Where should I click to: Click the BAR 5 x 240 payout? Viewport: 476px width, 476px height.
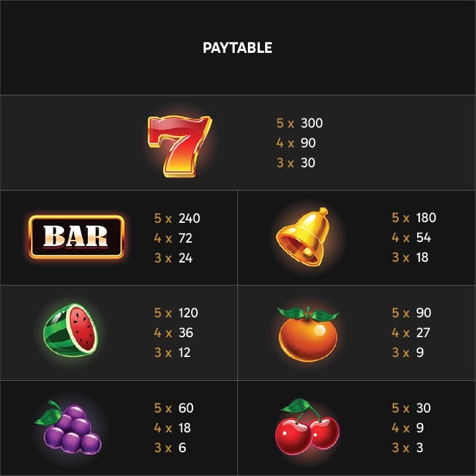tap(177, 218)
